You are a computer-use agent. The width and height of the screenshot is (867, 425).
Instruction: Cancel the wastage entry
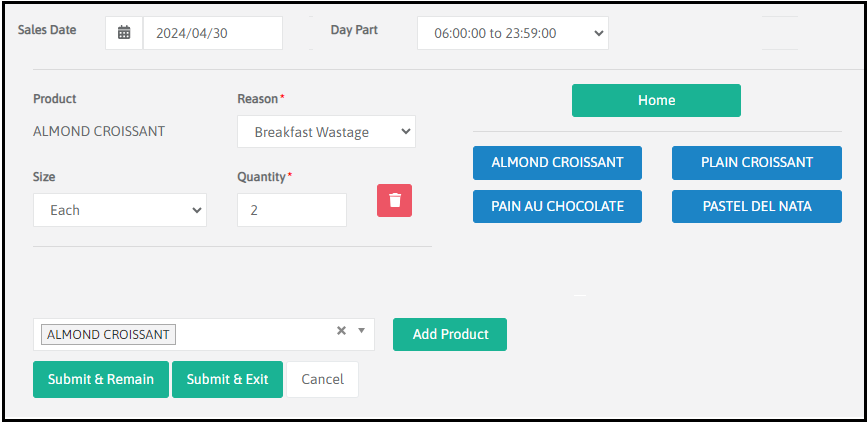point(322,379)
